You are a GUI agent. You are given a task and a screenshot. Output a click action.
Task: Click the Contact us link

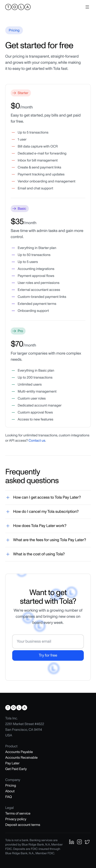pos(37,440)
